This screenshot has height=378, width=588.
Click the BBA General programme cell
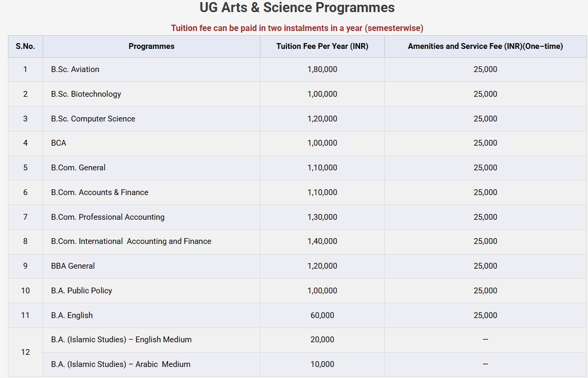click(73, 266)
